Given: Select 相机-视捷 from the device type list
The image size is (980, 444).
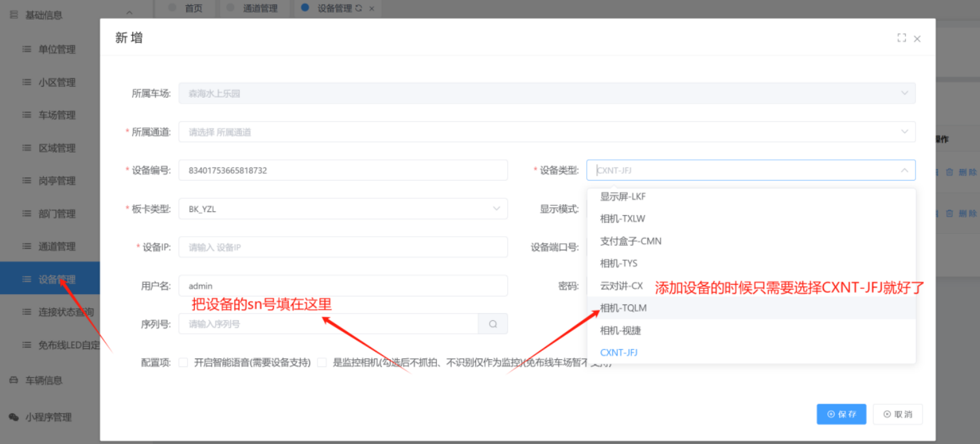Looking at the screenshot, I should coord(751,331).
